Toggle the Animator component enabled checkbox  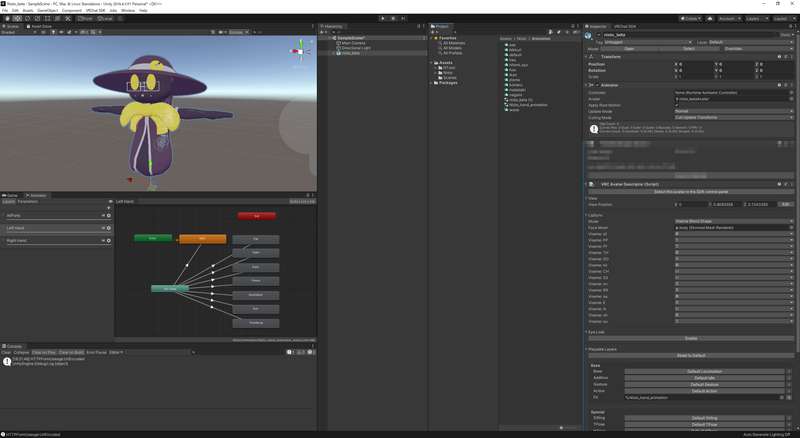pos(596,85)
